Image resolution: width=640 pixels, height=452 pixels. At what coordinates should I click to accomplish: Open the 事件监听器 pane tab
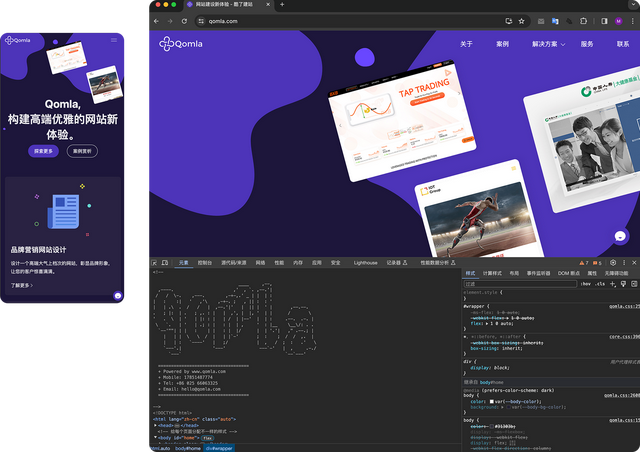tap(538, 273)
